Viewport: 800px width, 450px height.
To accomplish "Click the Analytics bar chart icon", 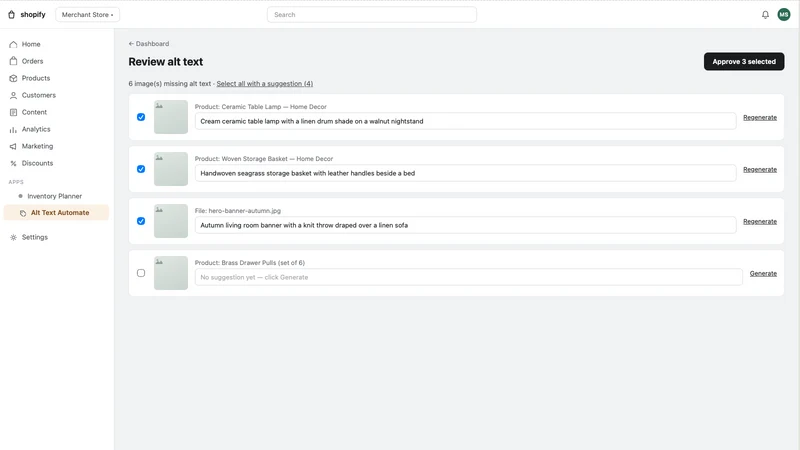I will tap(13, 130).
